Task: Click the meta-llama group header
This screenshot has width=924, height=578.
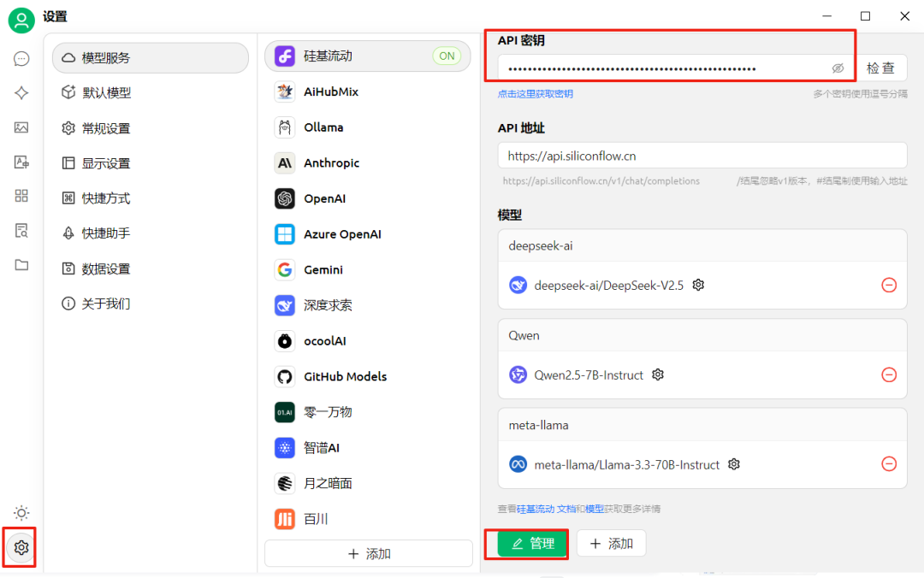Action: (x=702, y=425)
